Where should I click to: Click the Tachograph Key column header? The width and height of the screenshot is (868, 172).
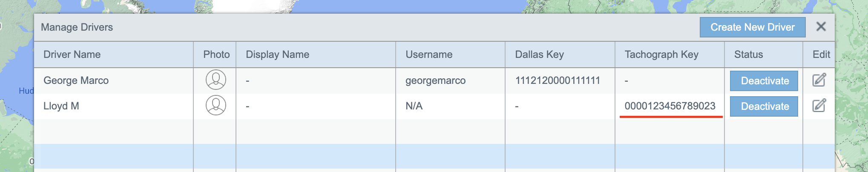tap(661, 54)
